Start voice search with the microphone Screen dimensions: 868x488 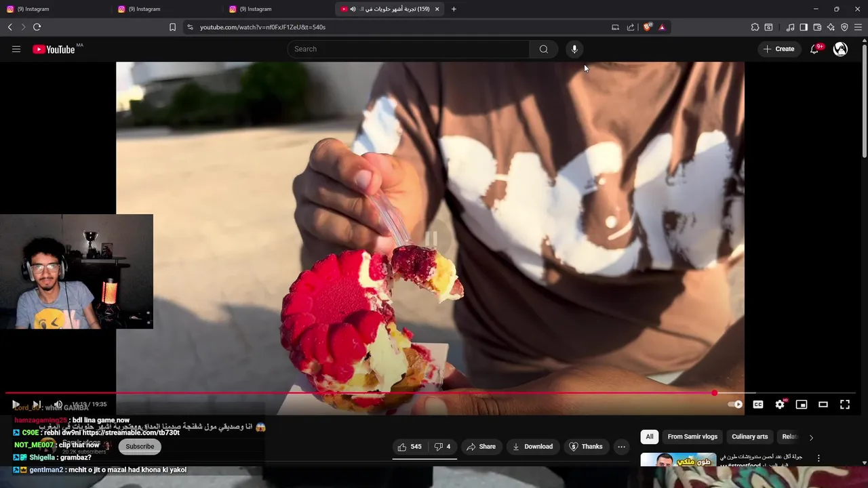click(x=574, y=49)
